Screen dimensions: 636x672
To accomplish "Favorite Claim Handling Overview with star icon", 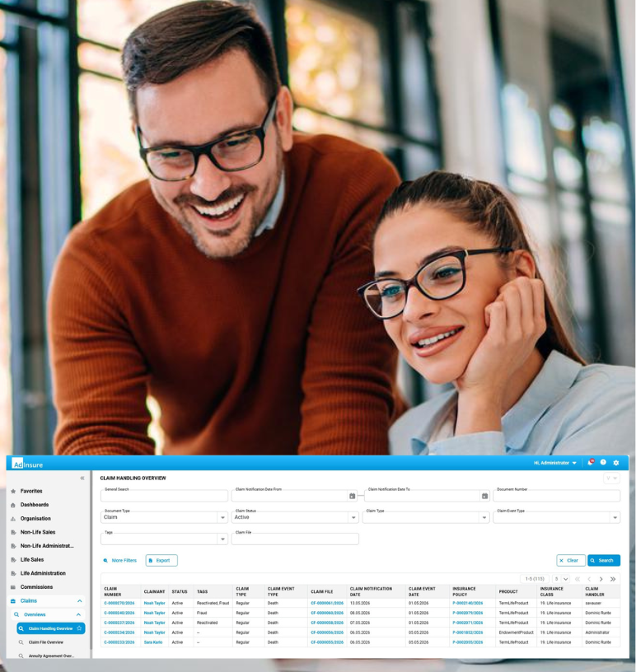I will tap(79, 628).
